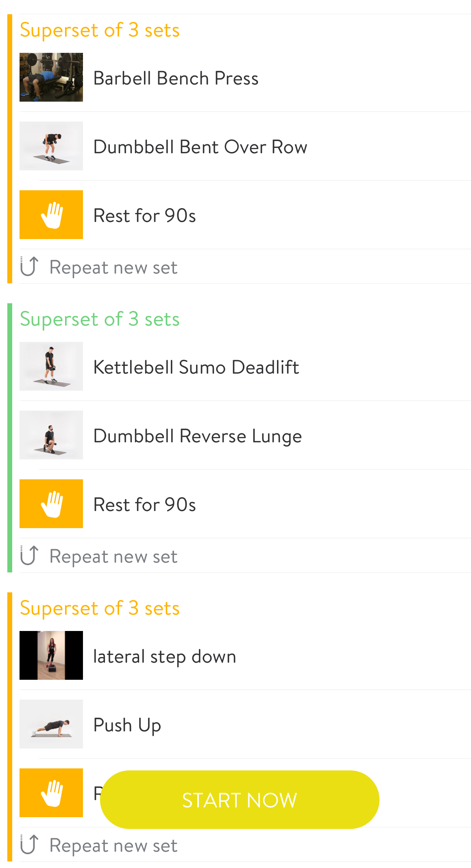Tap the green Superset of 3 sets header
The height and width of the screenshot is (868, 471).
point(100,319)
